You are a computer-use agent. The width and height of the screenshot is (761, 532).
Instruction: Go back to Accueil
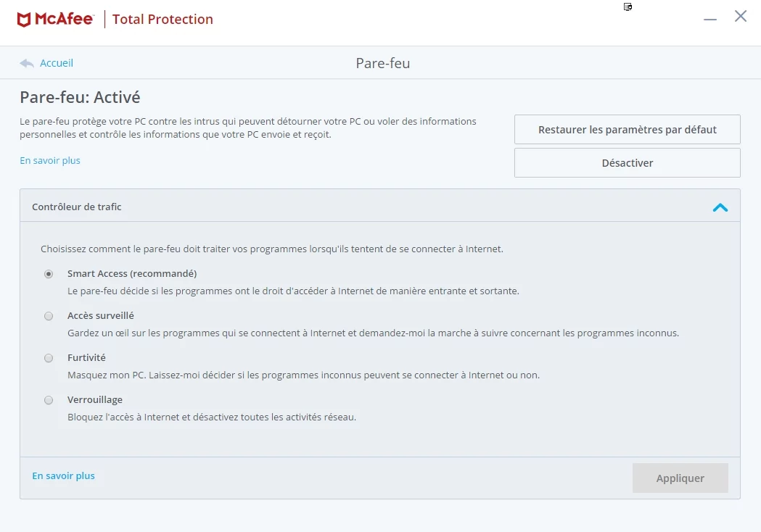(57, 63)
